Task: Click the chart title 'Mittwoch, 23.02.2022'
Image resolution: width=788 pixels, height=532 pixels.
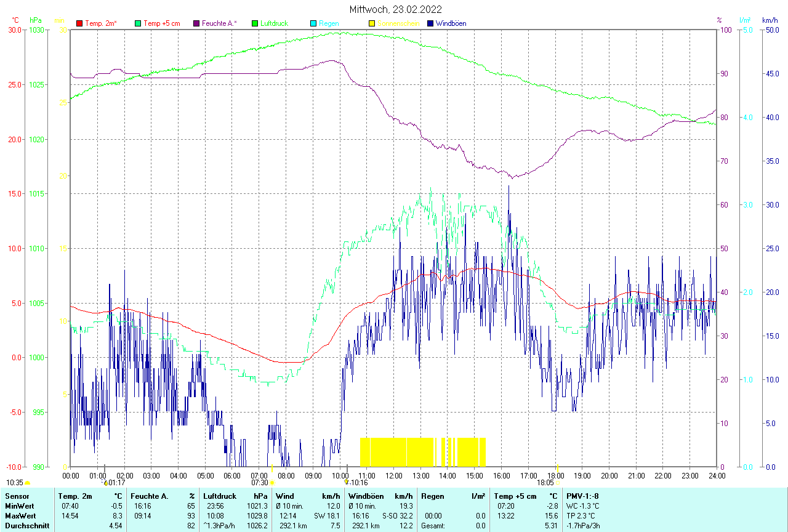Action: tap(396, 9)
